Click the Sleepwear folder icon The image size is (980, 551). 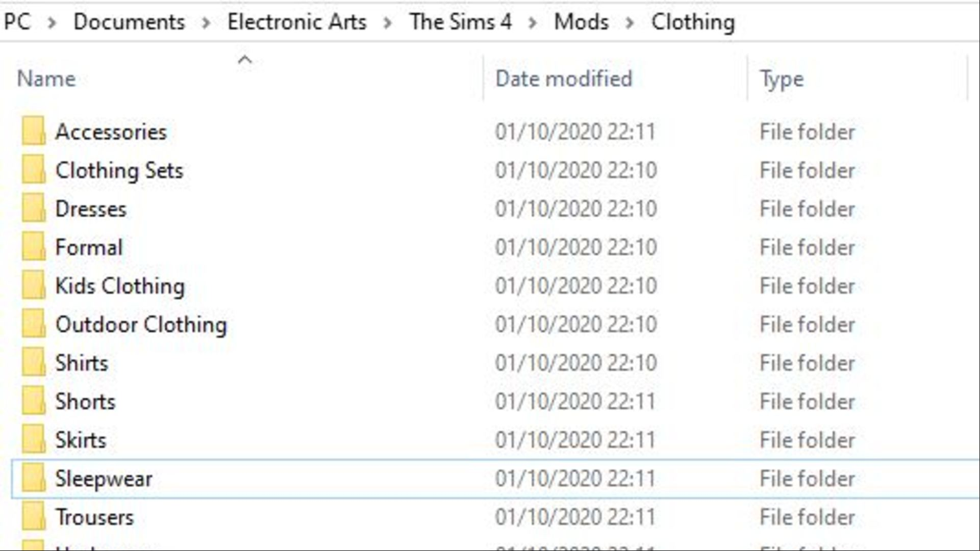coord(34,478)
